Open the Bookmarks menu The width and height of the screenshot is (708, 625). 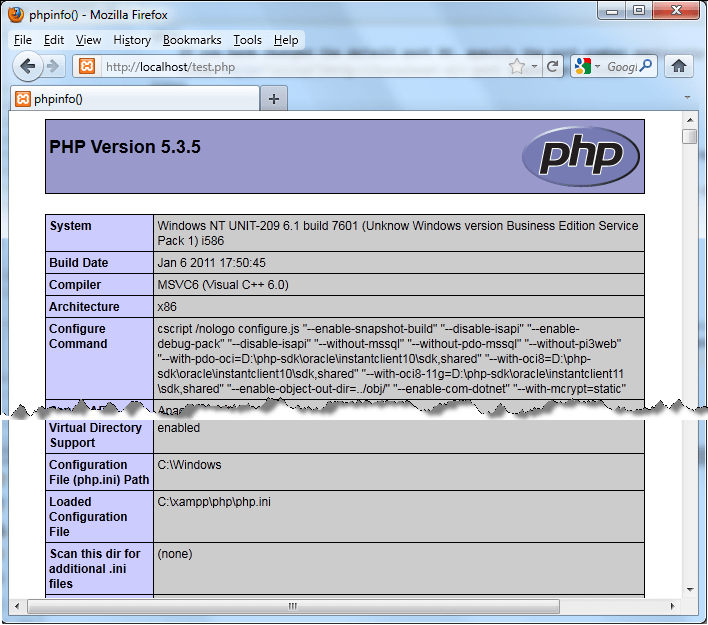[192, 40]
